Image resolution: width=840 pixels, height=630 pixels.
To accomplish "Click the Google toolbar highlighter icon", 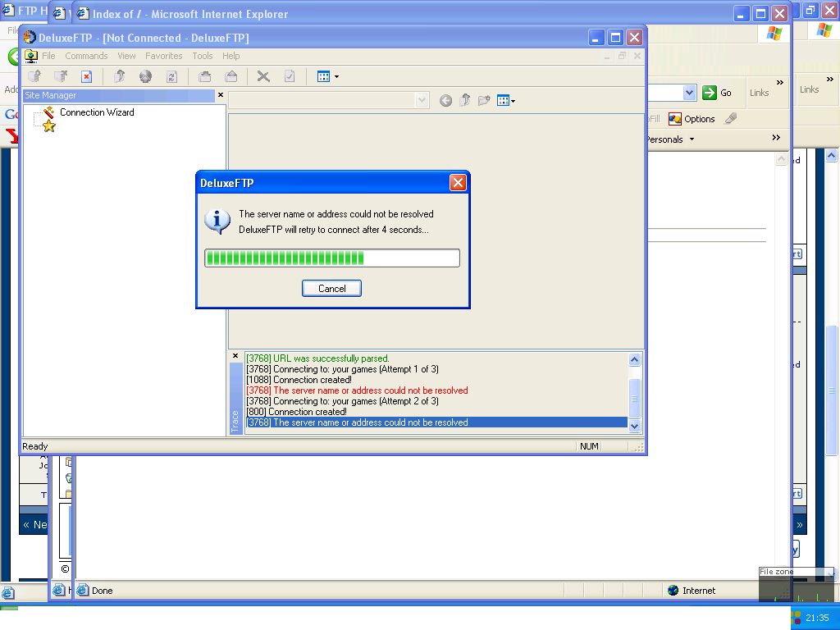I will click(730, 119).
